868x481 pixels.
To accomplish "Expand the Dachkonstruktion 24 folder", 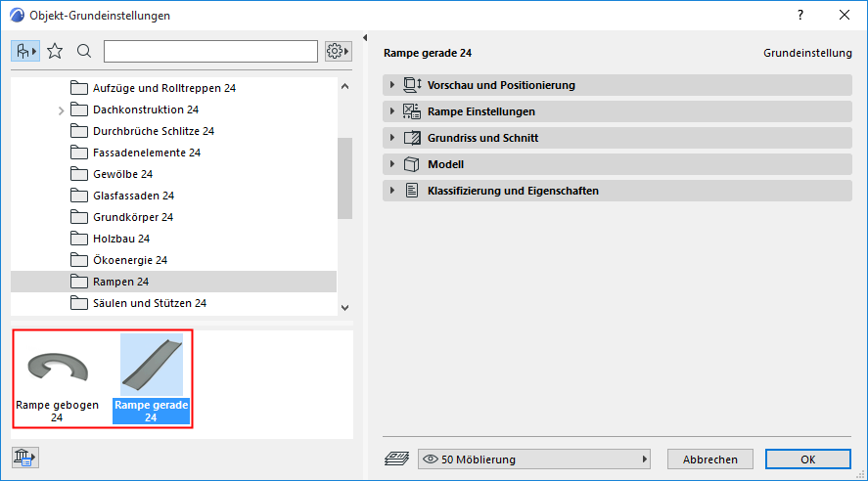I will [63, 109].
